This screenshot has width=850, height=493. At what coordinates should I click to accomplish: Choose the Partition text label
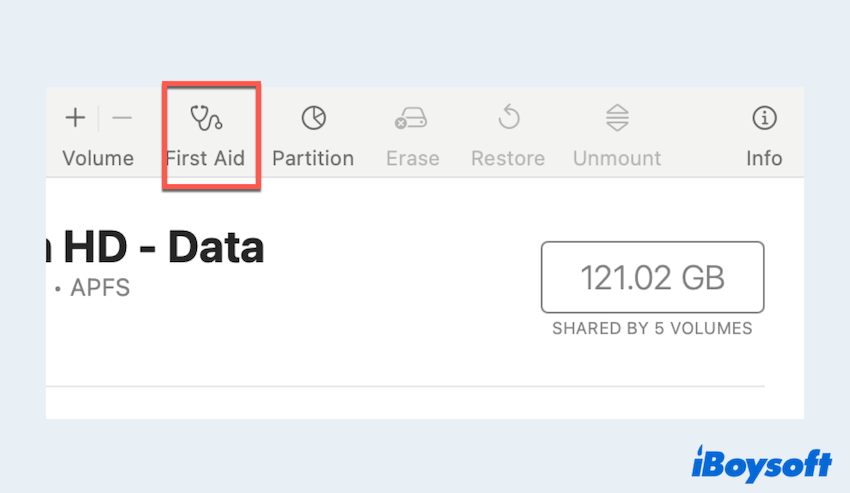pyautogui.click(x=313, y=158)
